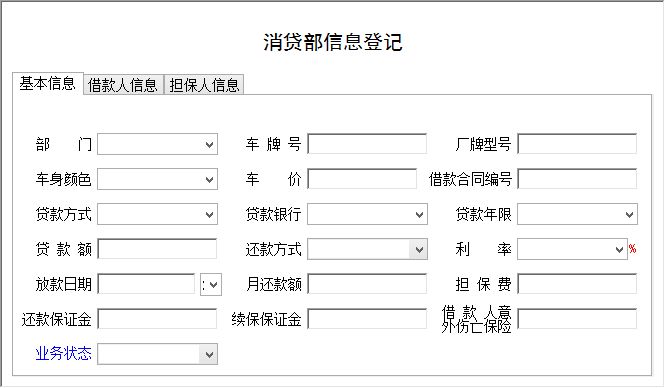Switch to the 基本信息 tab

[x=48, y=84]
